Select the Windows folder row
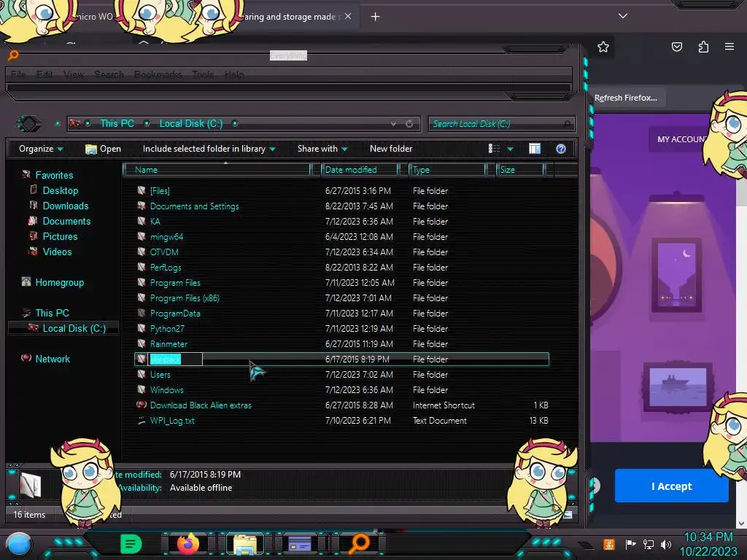This screenshot has width=747, height=560. click(341, 390)
